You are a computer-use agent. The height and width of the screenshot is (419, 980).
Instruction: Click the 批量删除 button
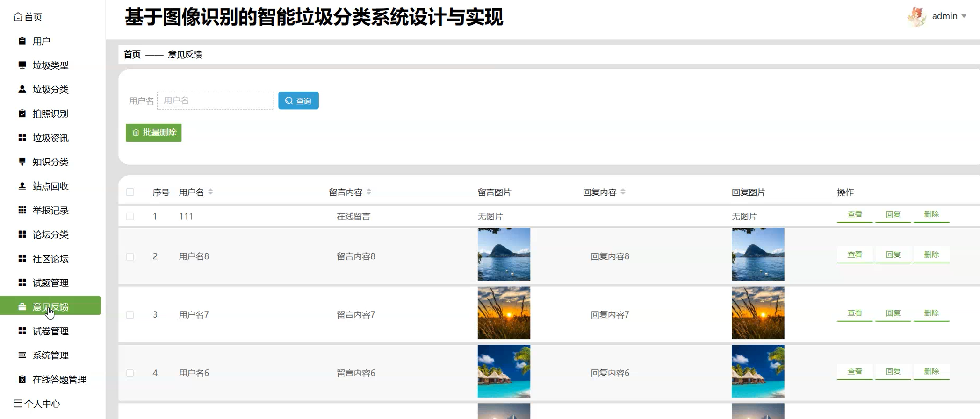(153, 133)
